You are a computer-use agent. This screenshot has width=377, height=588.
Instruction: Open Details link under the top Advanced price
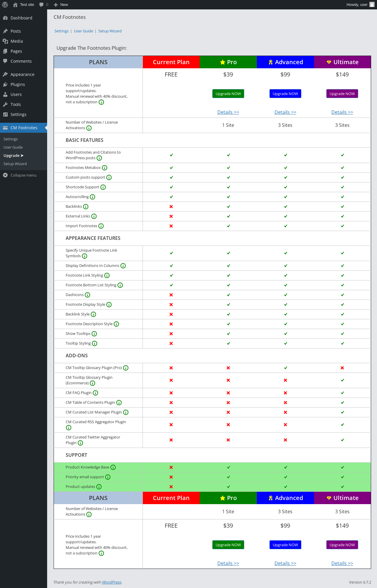285,112
